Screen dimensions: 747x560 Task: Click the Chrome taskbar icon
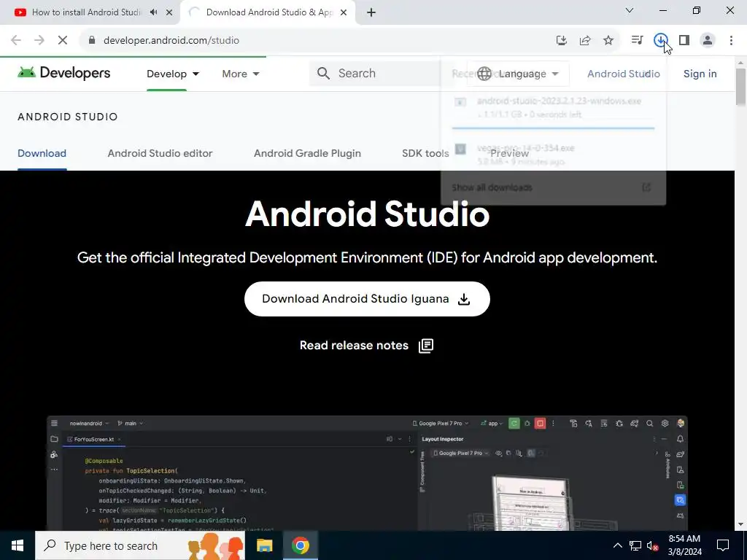300,545
